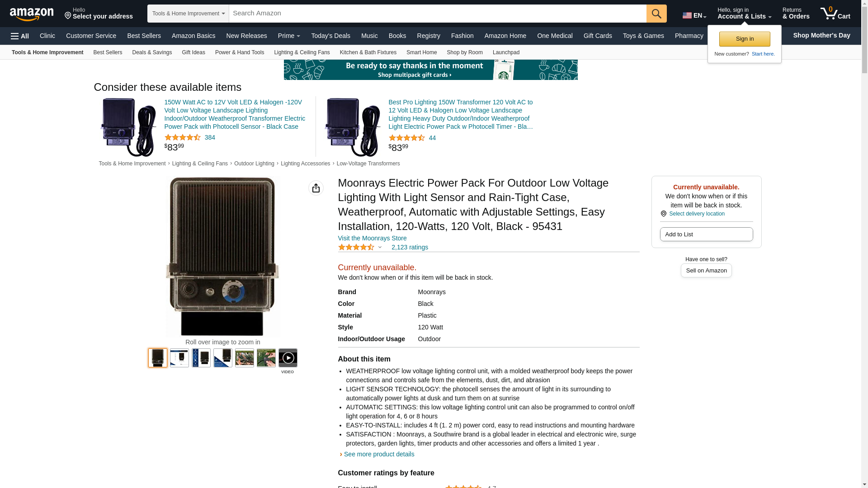Open the All hamburger menu
Screen dimensions: 868x488
[20, 36]
